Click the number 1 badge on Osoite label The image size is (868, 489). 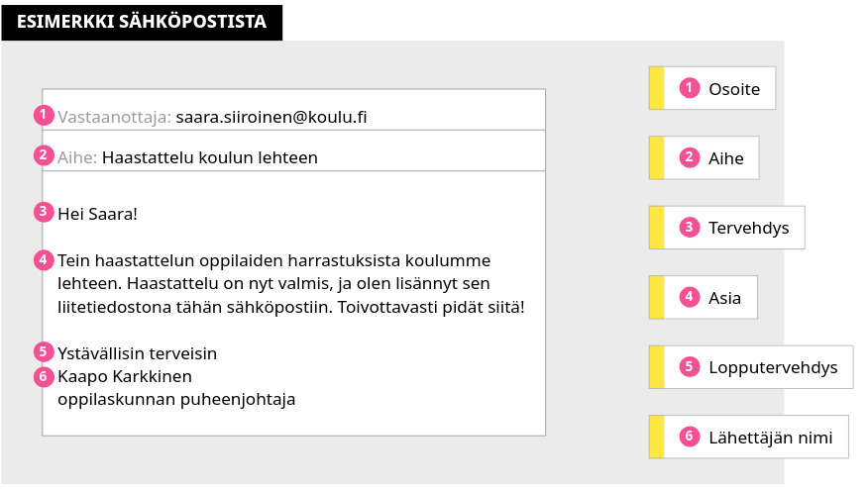tap(690, 88)
